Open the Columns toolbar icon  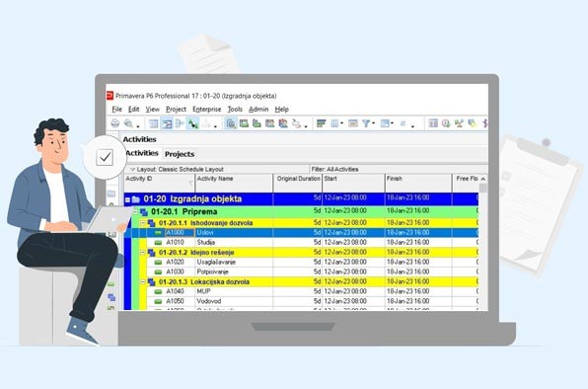[334, 123]
